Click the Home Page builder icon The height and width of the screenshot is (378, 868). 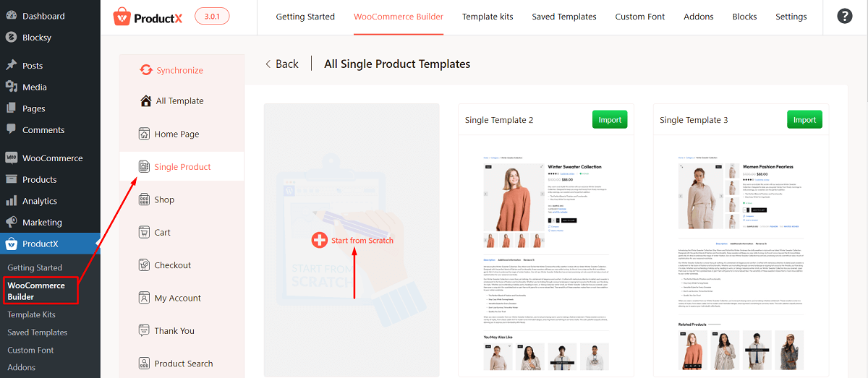pos(145,134)
